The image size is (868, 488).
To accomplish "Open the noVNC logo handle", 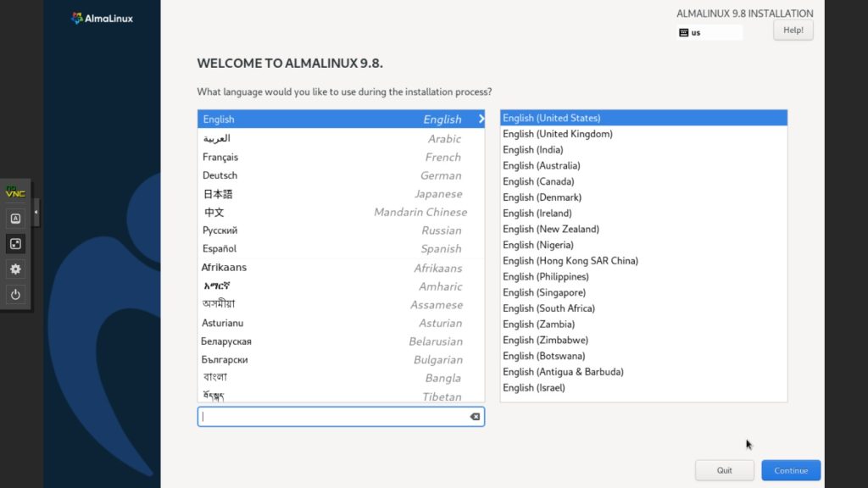I will [15, 192].
